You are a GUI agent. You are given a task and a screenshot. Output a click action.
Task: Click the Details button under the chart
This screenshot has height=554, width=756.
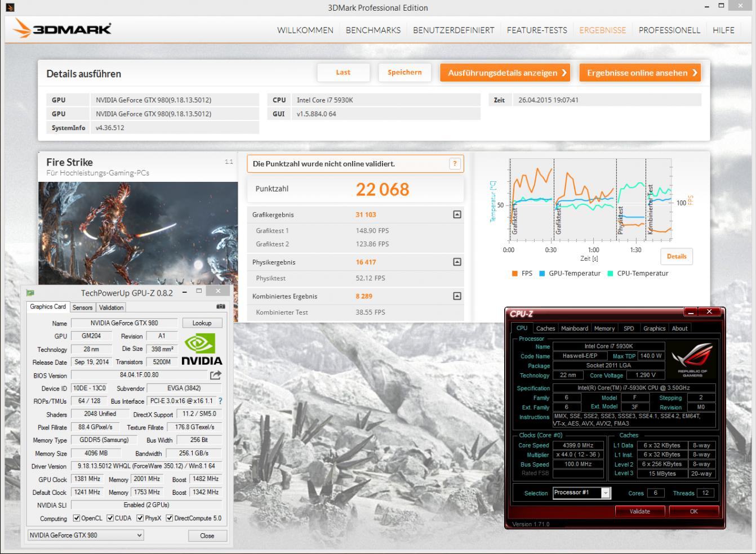677,256
